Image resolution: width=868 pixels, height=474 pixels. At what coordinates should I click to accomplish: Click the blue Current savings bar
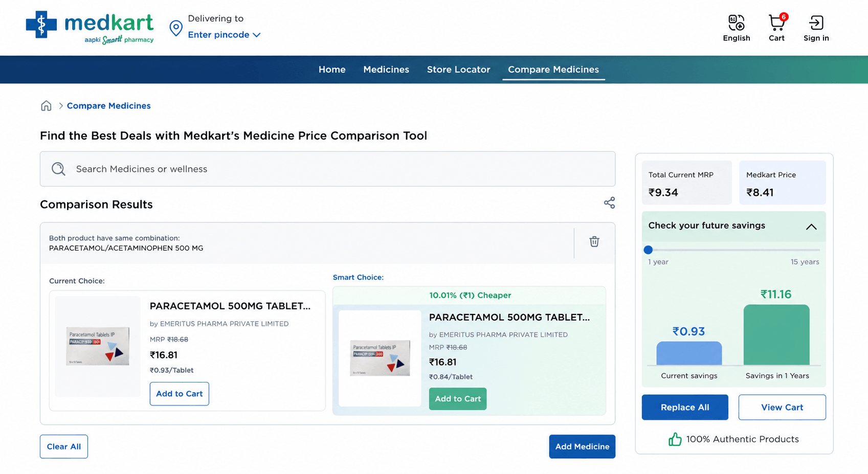click(x=689, y=353)
